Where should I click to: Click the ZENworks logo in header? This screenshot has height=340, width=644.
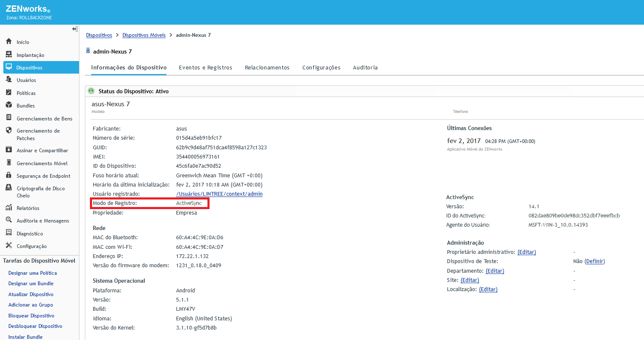pyautogui.click(x=28, y=9)
